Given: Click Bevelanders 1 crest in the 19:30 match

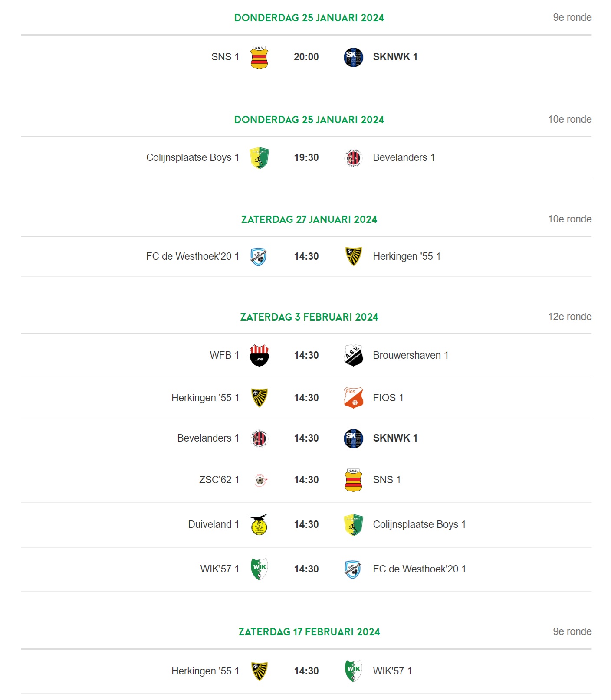Looking at the screenshot, I should point(353,158).
